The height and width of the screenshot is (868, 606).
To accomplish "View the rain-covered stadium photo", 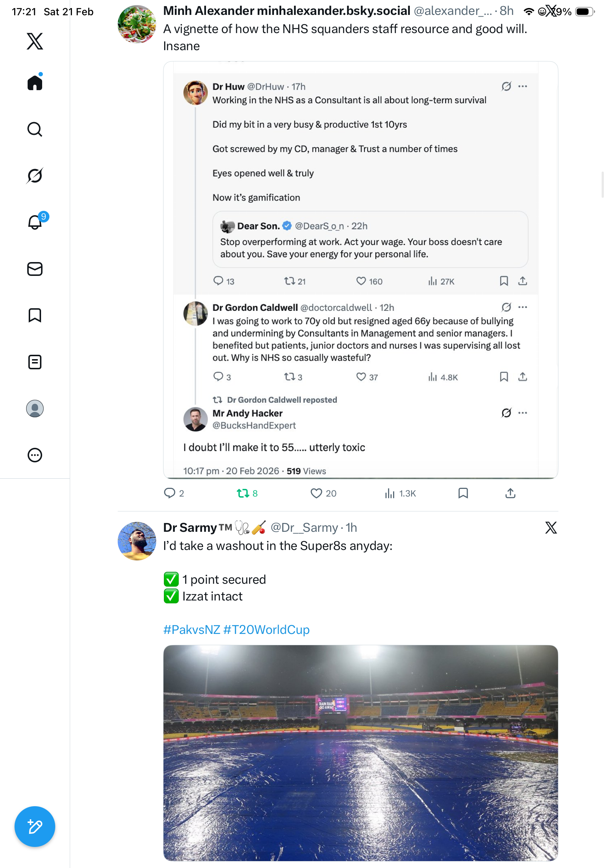I will click(360, 753).
